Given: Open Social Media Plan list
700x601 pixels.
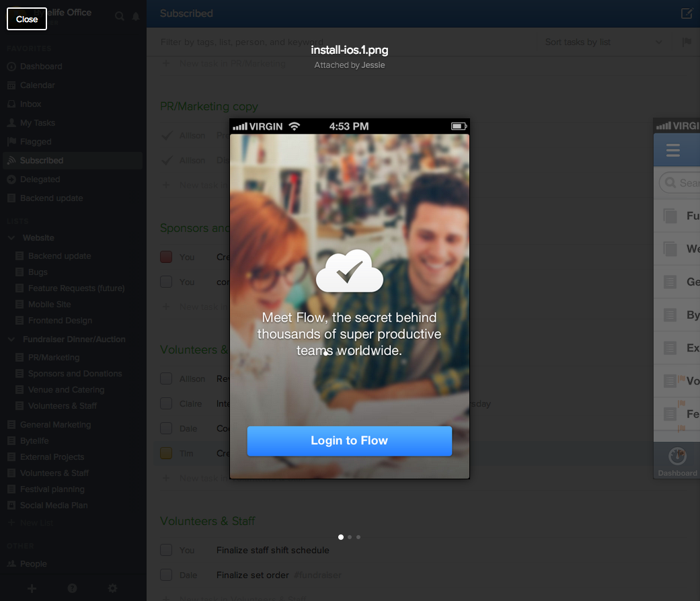Looking at the screenshot, I should point(54,505).
